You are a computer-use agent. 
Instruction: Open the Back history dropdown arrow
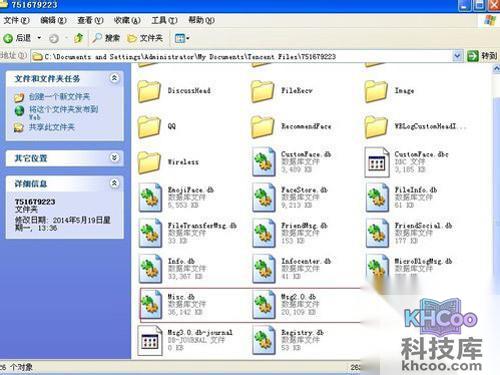[x=39, y=38]
